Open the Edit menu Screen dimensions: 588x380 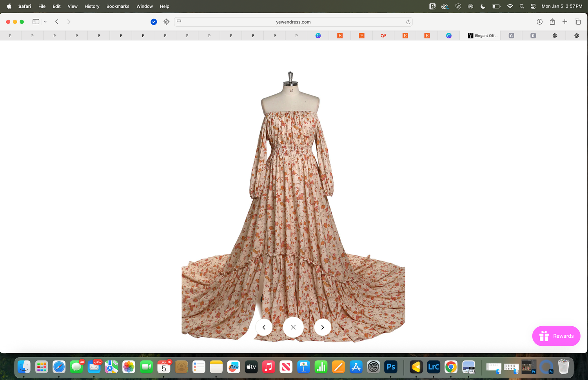(57, 6)
